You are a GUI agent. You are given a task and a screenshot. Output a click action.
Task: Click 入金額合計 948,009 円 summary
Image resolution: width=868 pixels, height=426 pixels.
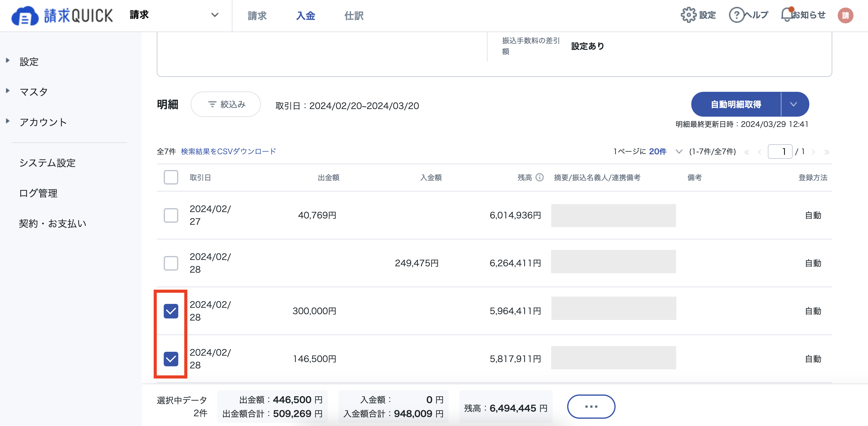click(x=393, y=414)
